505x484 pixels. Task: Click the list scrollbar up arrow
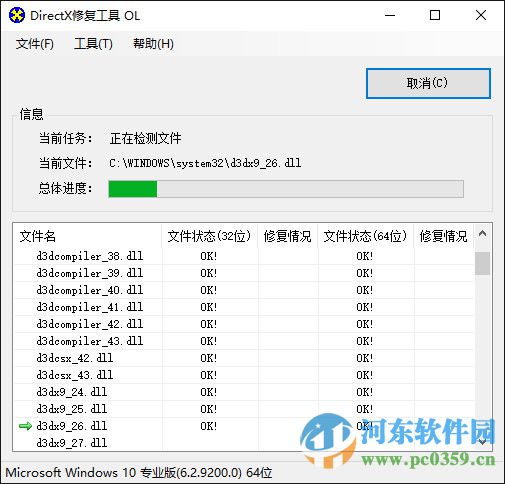point(482,234)
